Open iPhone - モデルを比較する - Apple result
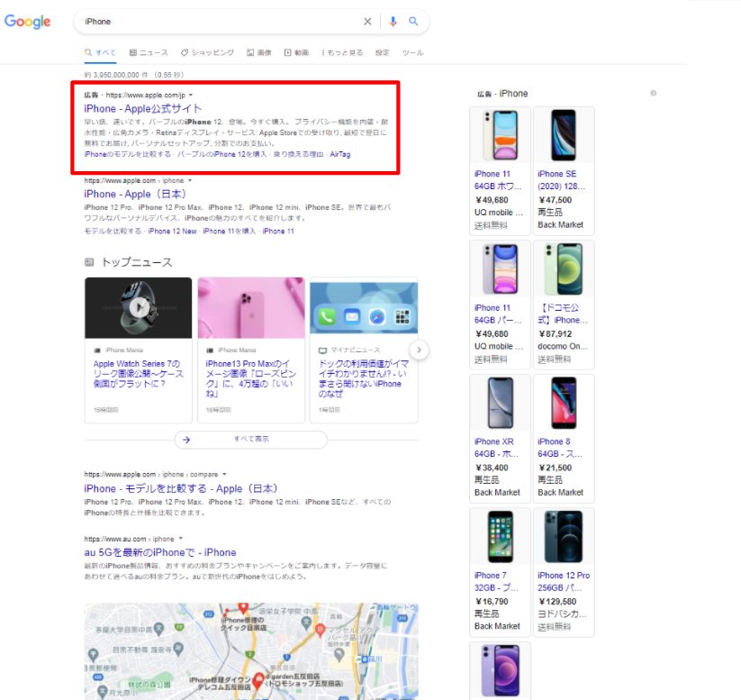The height and width of the screenshot is (700, 741). click(x=183, y=488)
